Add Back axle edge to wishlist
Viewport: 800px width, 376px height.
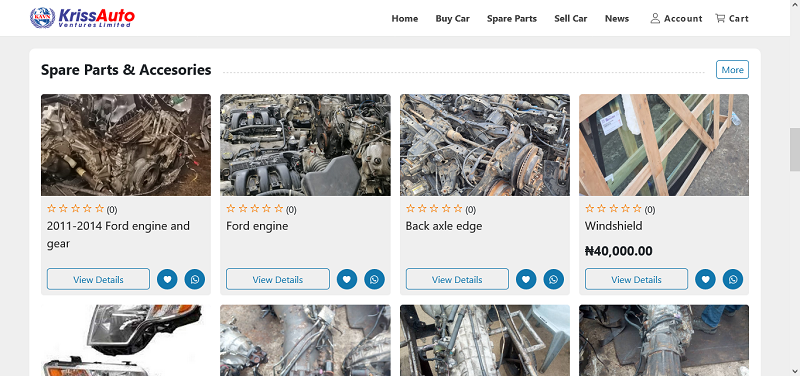click(526, 279)
